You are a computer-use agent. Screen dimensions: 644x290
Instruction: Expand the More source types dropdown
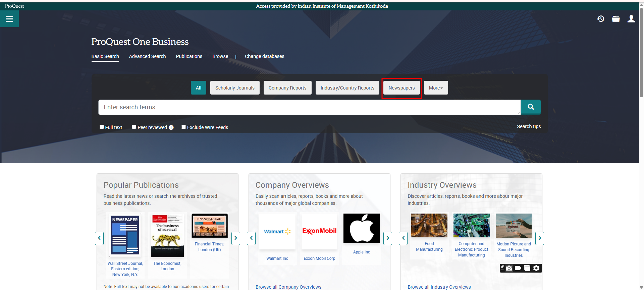pos(436,88)
